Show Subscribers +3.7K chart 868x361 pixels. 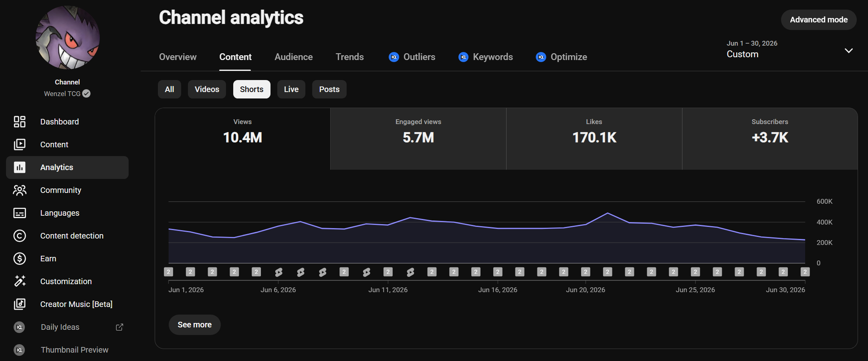click(x=770, y=138)
